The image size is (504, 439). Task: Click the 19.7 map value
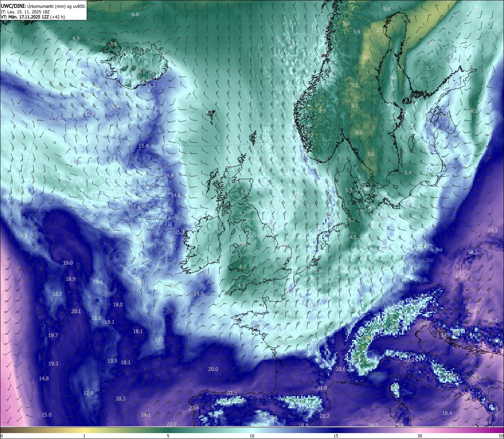53,335
